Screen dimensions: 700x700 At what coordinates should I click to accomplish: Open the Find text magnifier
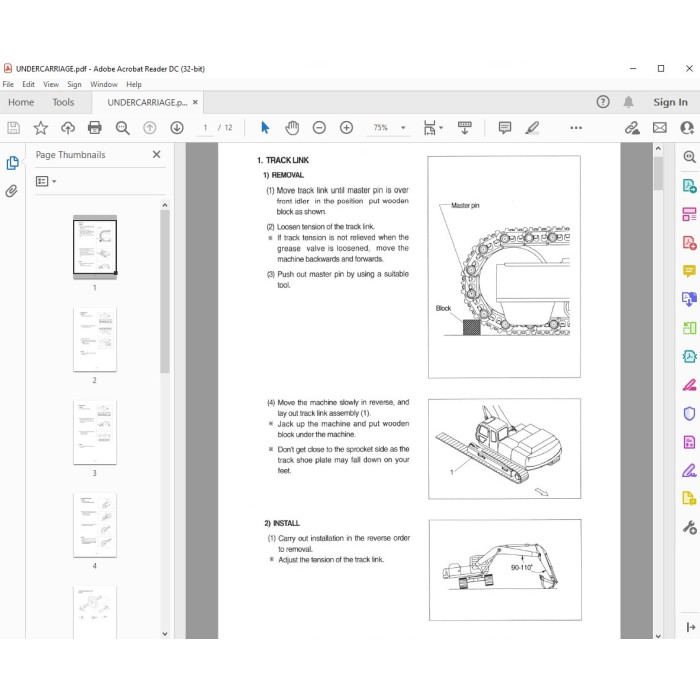tap(122, 128)
